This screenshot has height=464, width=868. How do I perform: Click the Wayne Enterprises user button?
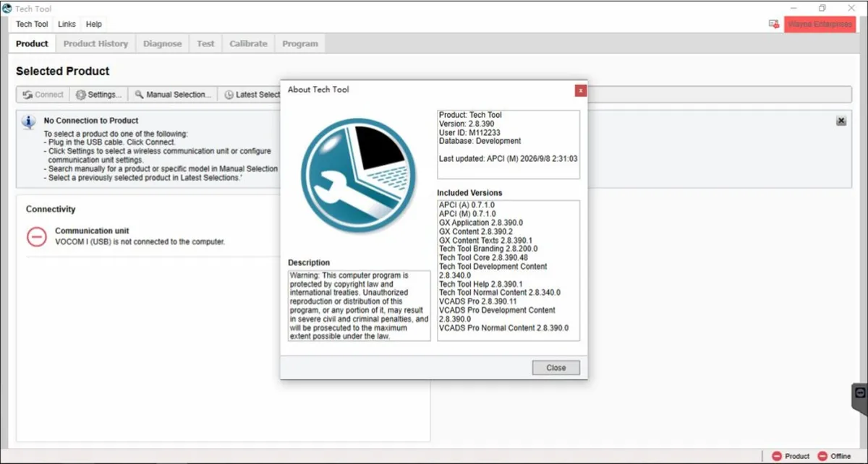[x=820, y=24]
